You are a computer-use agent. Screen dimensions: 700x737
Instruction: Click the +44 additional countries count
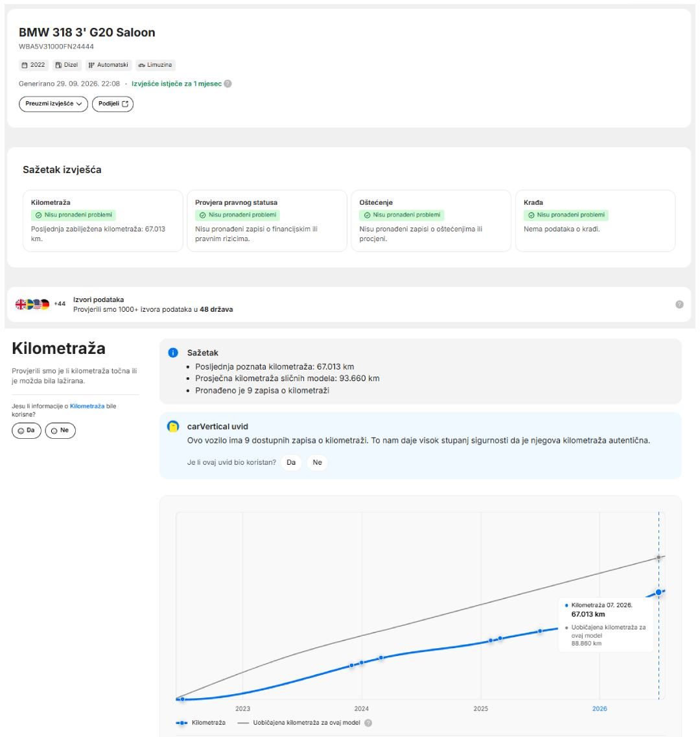(60, 304)
